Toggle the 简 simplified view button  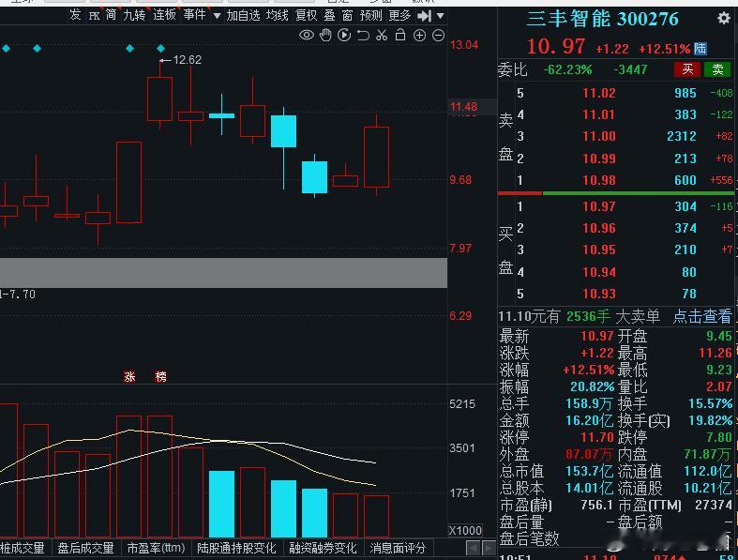111,15
